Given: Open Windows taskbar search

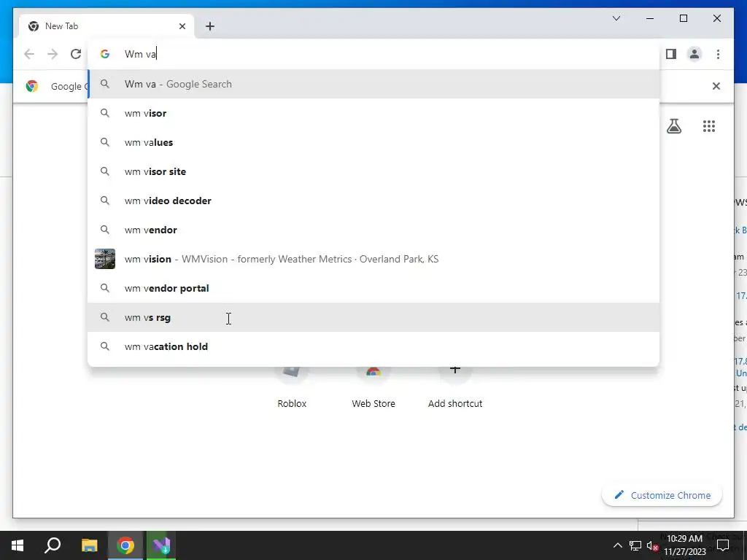Looking at the screenshot, I should (53, 545).
